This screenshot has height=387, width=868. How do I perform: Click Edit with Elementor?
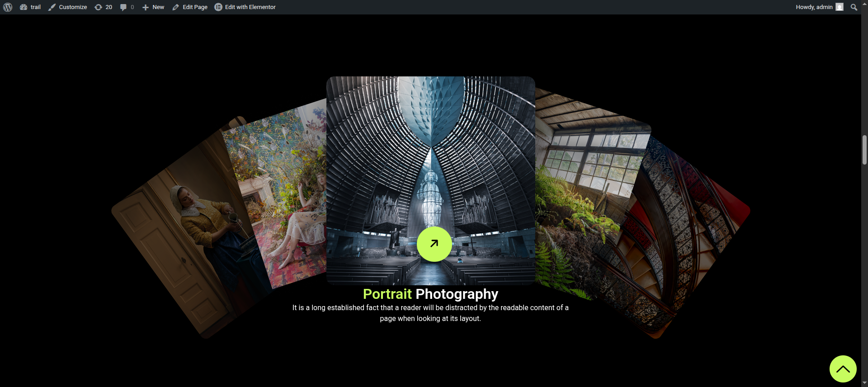pos(245,7)
